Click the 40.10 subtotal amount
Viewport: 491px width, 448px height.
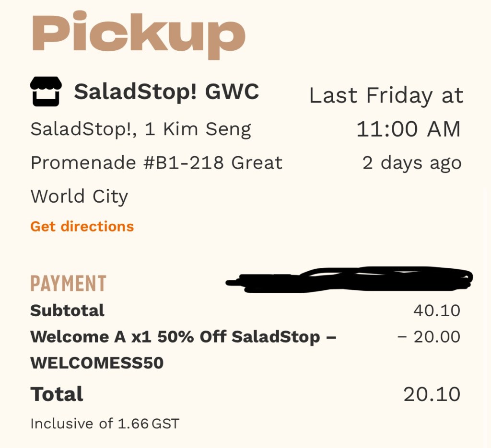point(436,310)
